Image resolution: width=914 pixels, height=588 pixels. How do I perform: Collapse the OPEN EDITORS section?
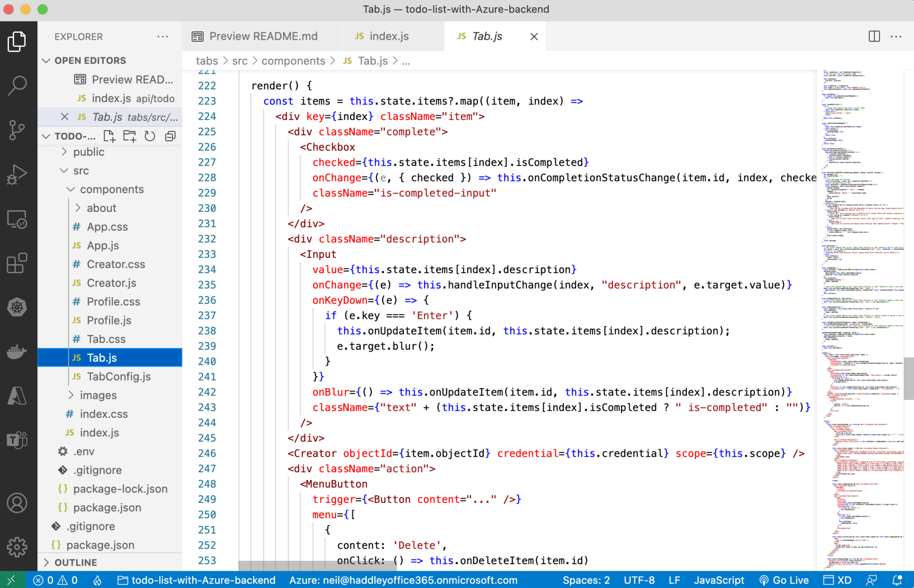click(x=46, y=60)
